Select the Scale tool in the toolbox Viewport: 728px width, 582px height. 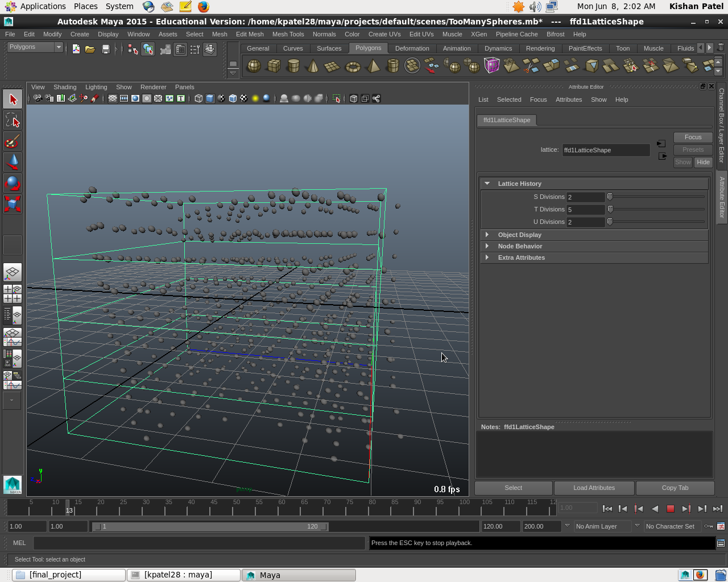point(12,204)
